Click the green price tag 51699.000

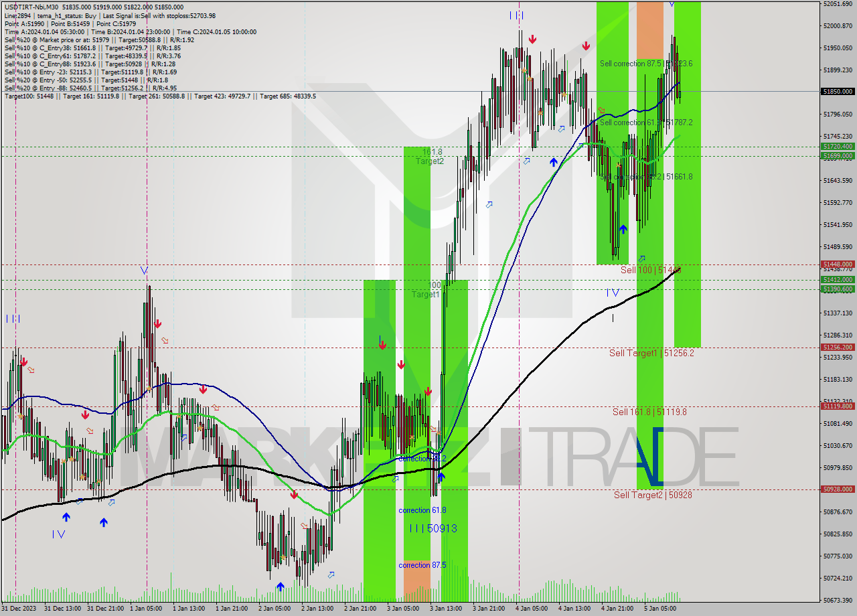(x=838, y=155)
